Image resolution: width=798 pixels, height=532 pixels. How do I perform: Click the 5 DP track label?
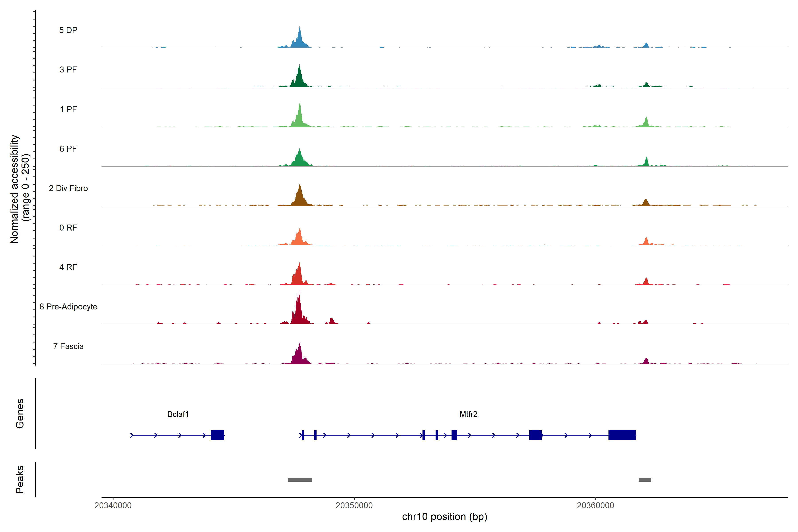click(68, 30)
